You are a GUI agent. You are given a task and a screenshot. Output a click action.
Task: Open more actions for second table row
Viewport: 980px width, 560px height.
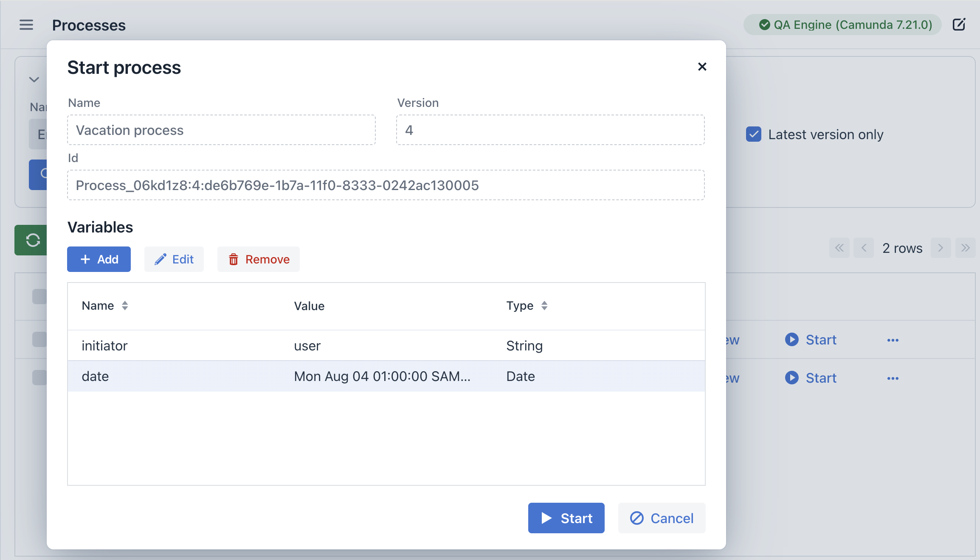tap(893, 378)
